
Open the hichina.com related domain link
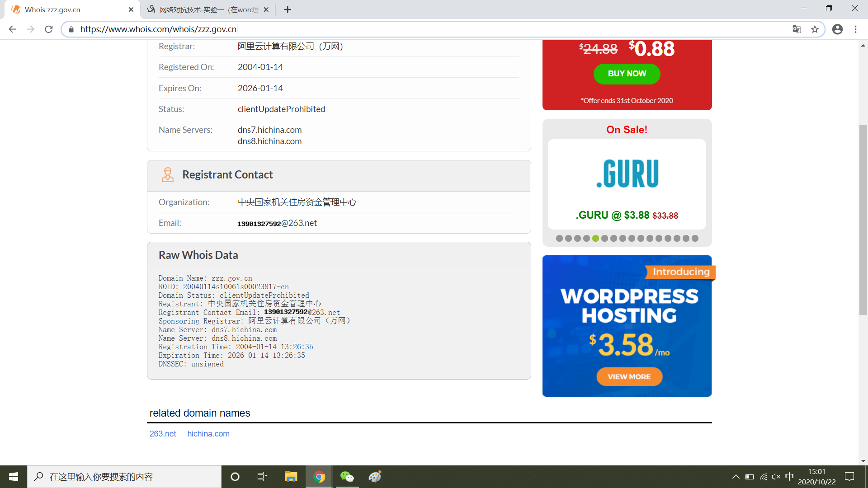(x=208, y=434)
